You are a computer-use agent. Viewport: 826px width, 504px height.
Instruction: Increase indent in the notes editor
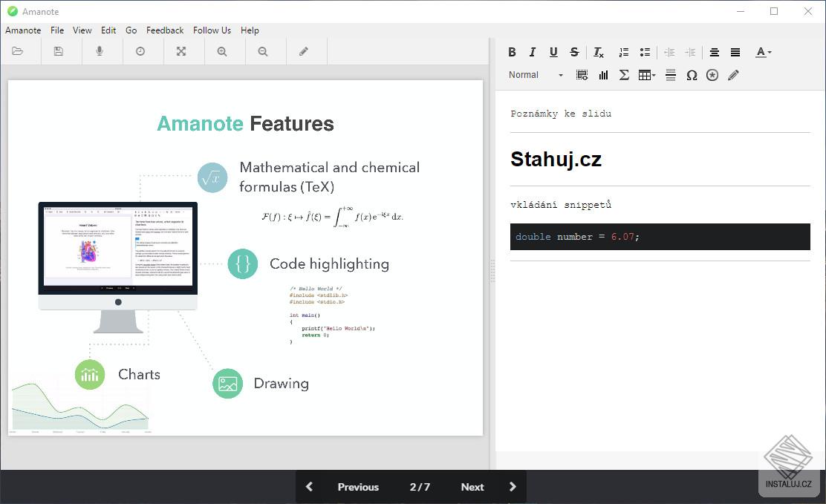(690, 52)
